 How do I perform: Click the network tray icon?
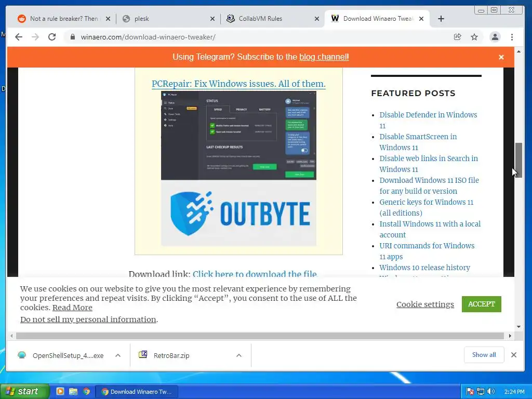point(481,392)
